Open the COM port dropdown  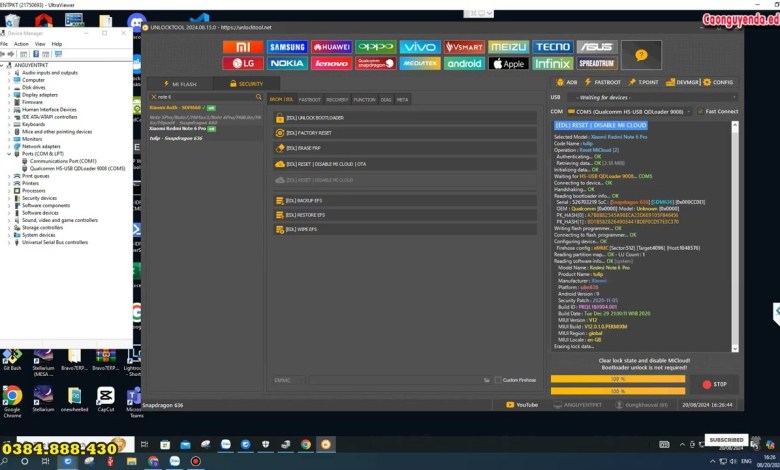[629, 112]
